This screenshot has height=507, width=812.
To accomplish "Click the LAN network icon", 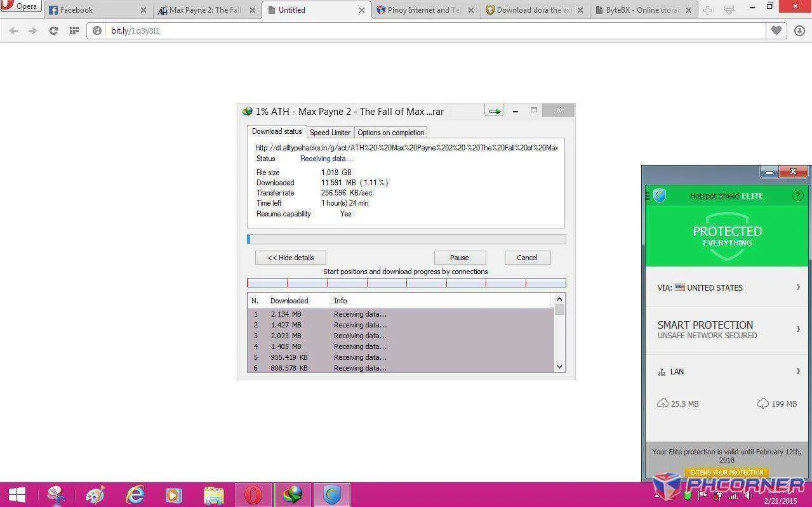I will click(662, 372).
